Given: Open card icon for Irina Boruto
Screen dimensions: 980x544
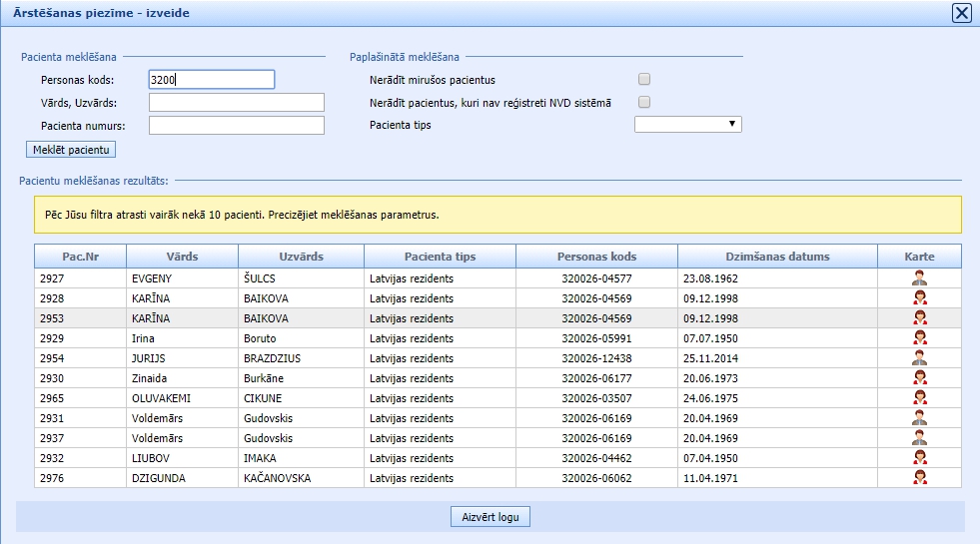Looking at the screenshot, I should point(919,338).
